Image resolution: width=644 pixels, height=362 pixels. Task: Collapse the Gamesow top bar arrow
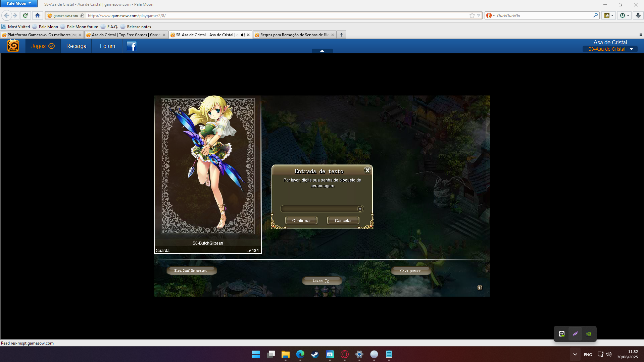click(x=322, y=51)
